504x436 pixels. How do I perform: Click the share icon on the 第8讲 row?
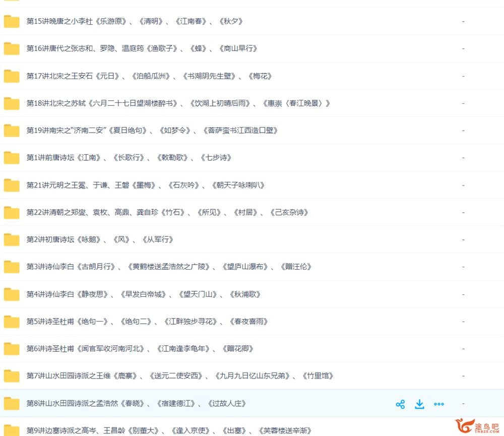coord(400,404)
